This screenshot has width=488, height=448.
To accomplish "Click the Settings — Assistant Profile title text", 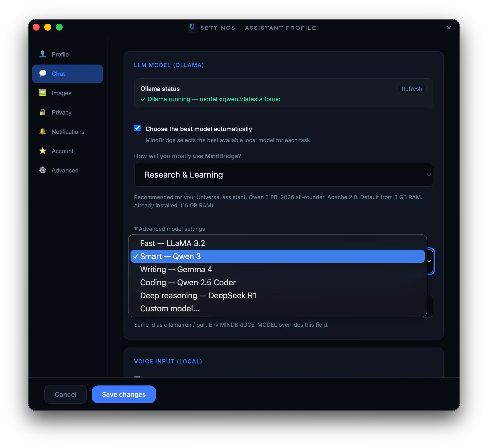I will click(258, 28).
